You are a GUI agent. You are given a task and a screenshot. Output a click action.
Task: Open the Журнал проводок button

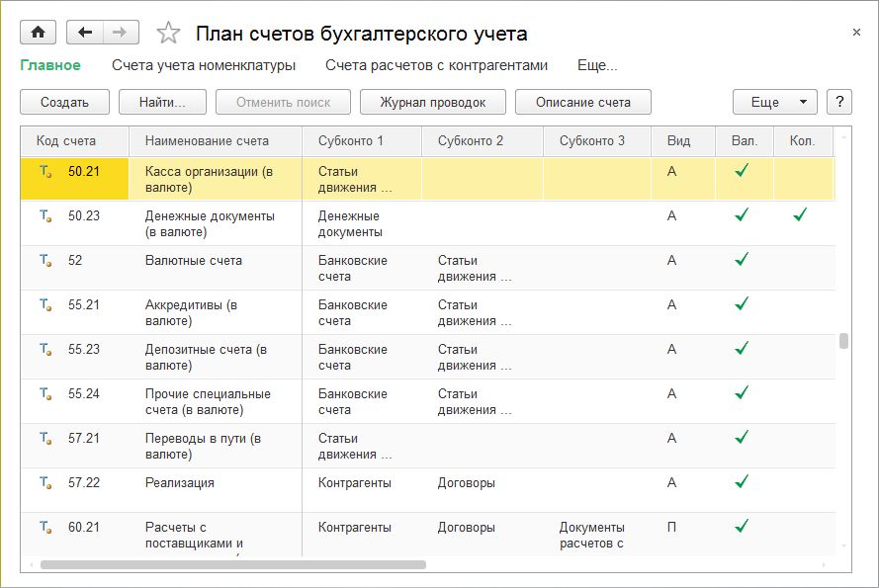(x=432, y=102)
